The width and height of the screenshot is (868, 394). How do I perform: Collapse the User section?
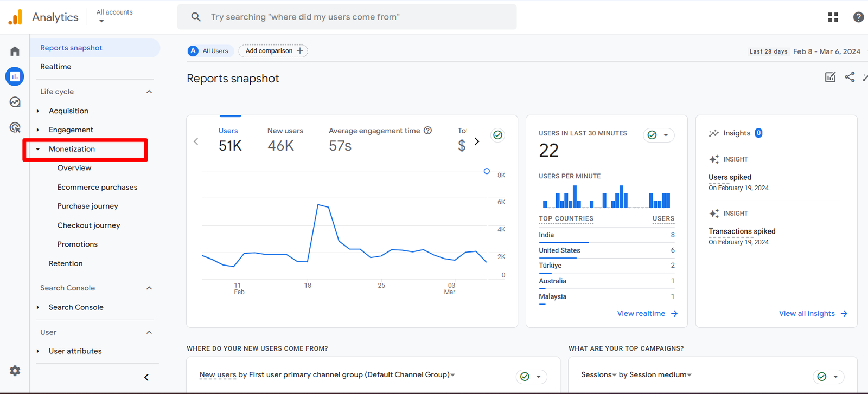coord(149,332)
